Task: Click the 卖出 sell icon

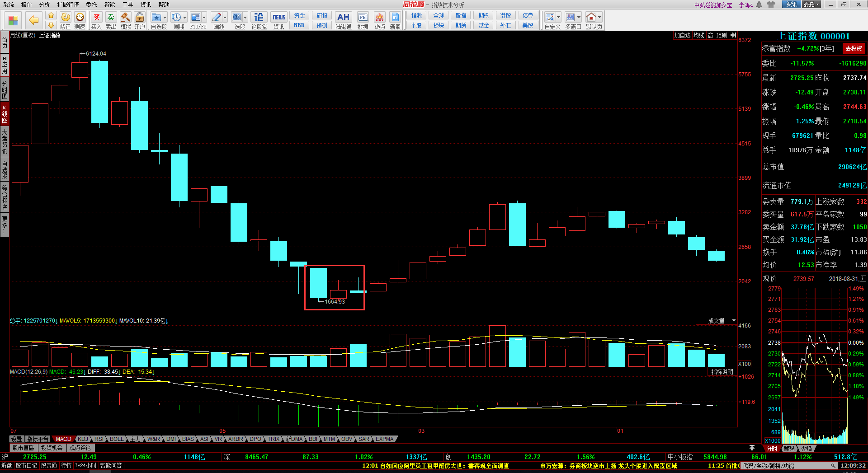Action: tap(111, 21)
